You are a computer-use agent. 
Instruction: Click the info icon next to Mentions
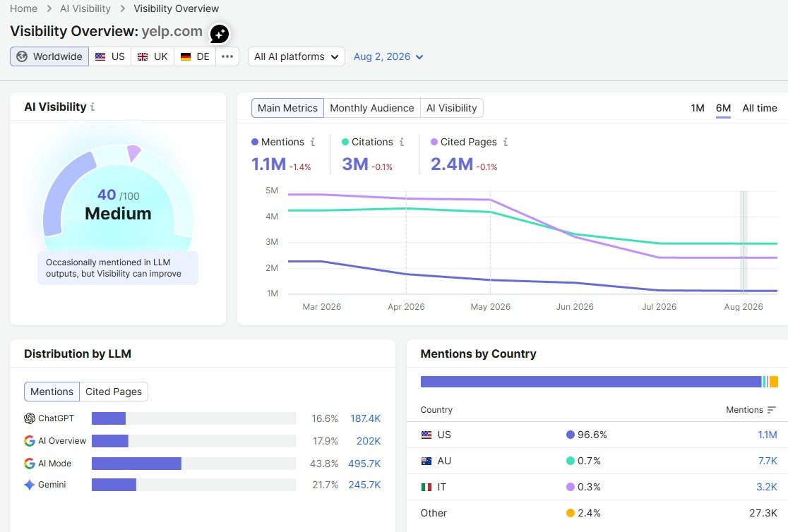(313, 142)
